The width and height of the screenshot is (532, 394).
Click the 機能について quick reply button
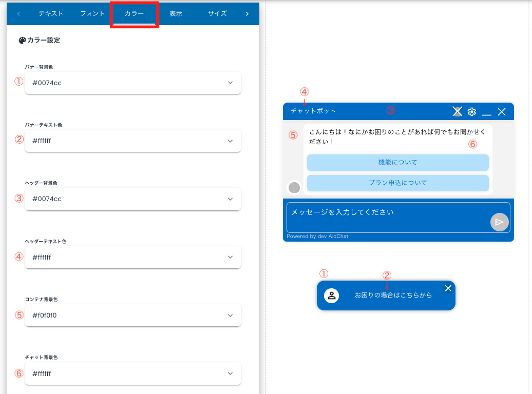click(397, 163)
